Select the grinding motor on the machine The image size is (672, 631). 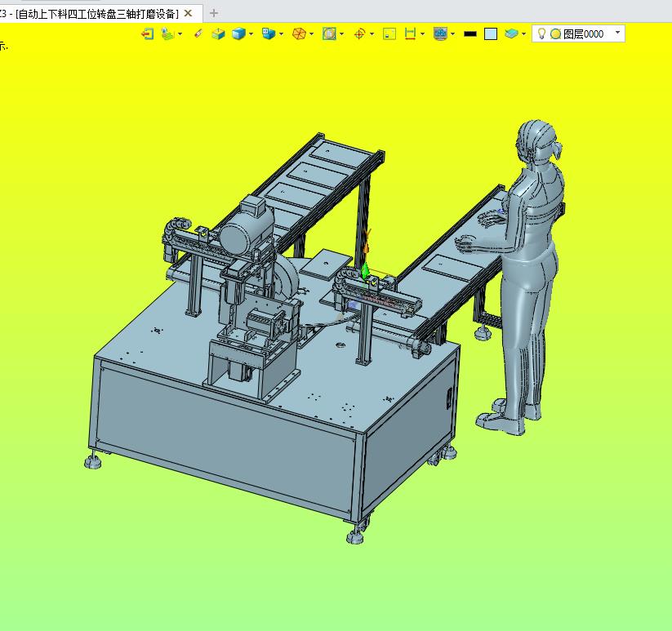[248, 227]
